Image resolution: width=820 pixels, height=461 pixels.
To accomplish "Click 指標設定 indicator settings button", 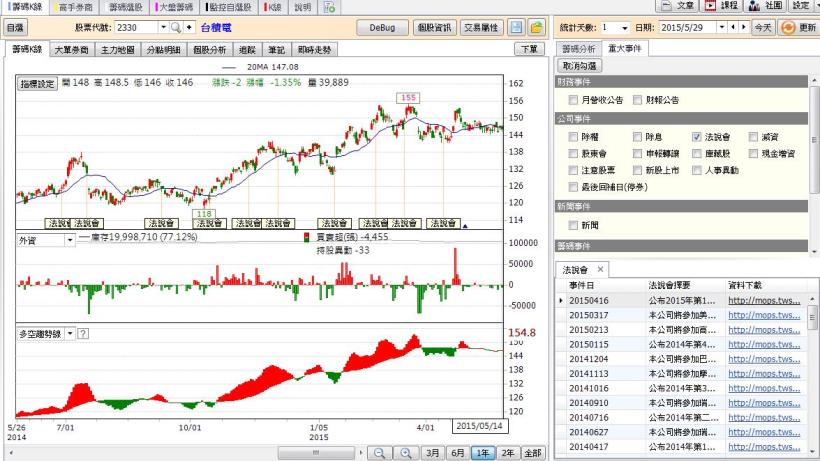I will (x=37, y=84).
